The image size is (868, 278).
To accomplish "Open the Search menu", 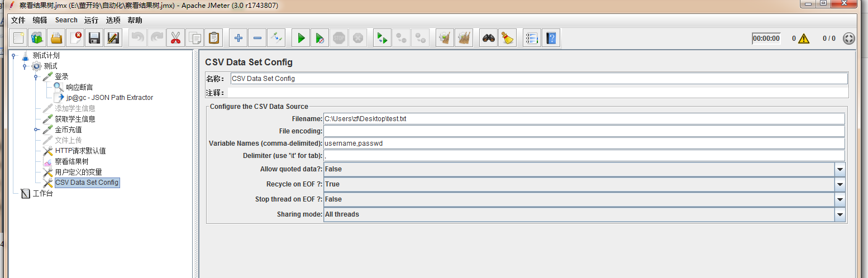I will [66, 20].
